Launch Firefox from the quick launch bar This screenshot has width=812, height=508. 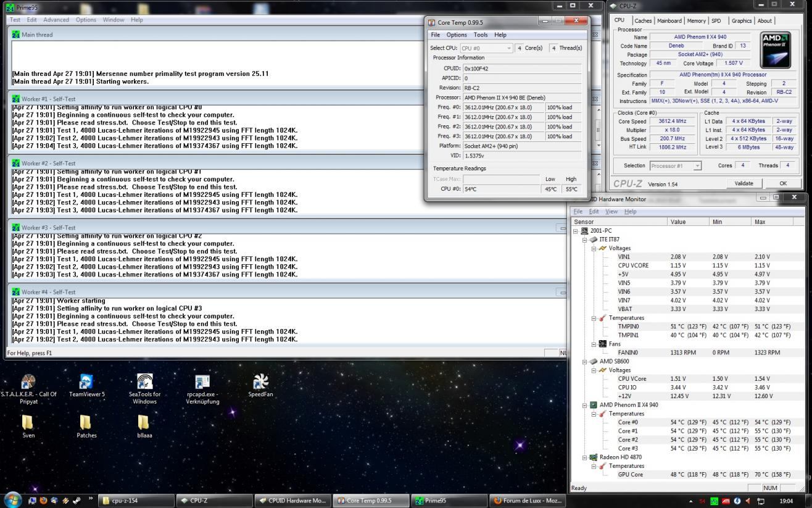tap(43, 501)
